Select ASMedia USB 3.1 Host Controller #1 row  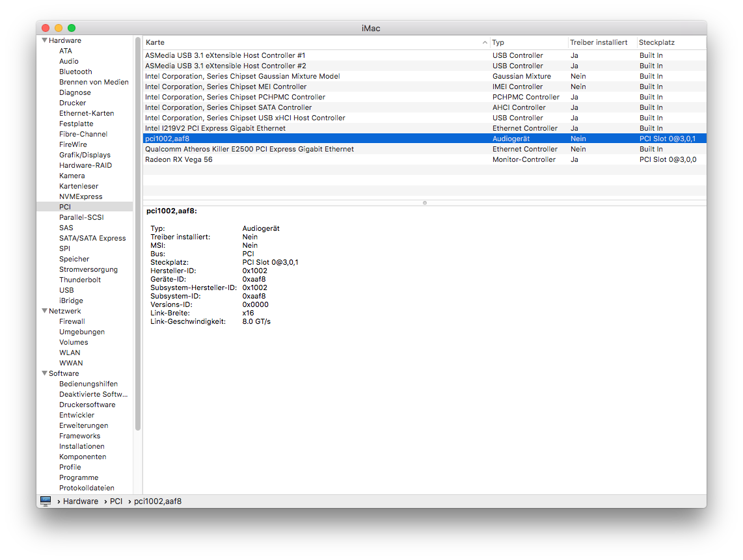425,55
